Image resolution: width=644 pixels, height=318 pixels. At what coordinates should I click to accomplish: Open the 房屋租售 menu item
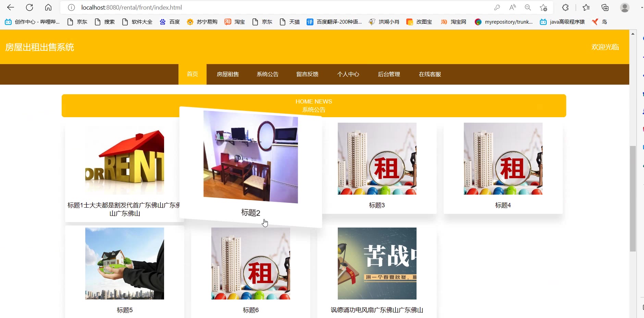(228, 74)
